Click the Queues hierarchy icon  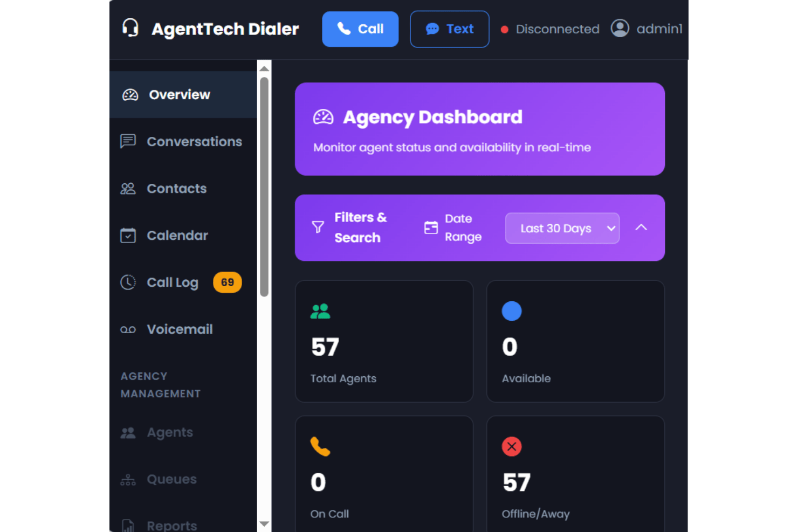[128, 479]
